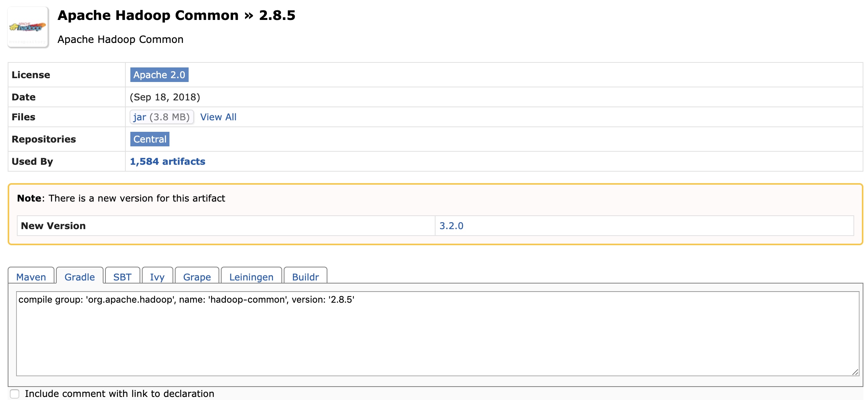Open Apache Hadoop Common heading link
868x400 pixels.
(x=148, y=15)
